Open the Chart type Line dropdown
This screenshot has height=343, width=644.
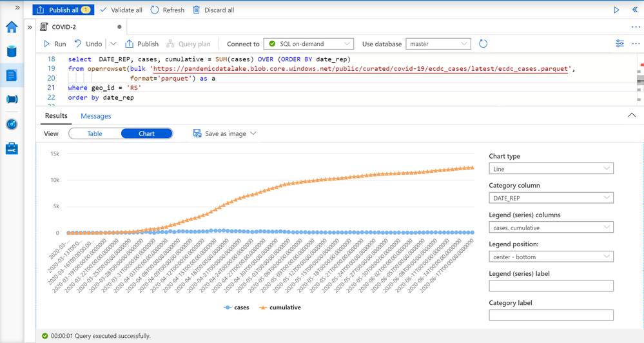click(x=551, y=168)
